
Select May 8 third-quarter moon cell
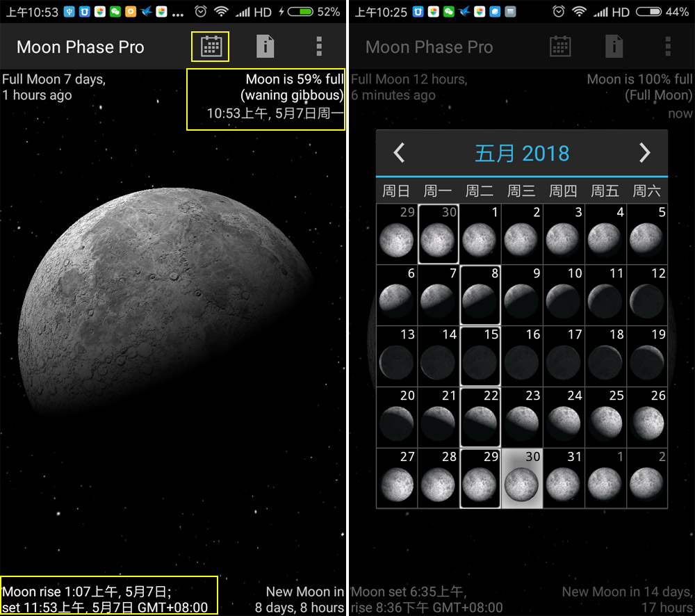pos(480,295)
